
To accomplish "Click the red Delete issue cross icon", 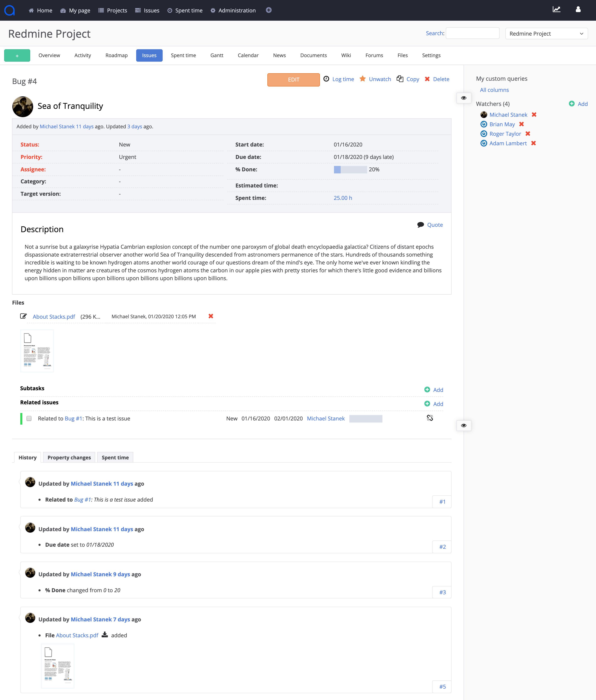I will [x=427, y=79].
